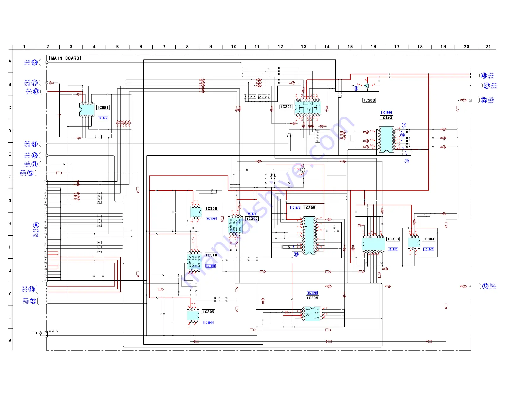Click waveform marker 17 below IC302

pyautogui.click(x=407, y=162)
